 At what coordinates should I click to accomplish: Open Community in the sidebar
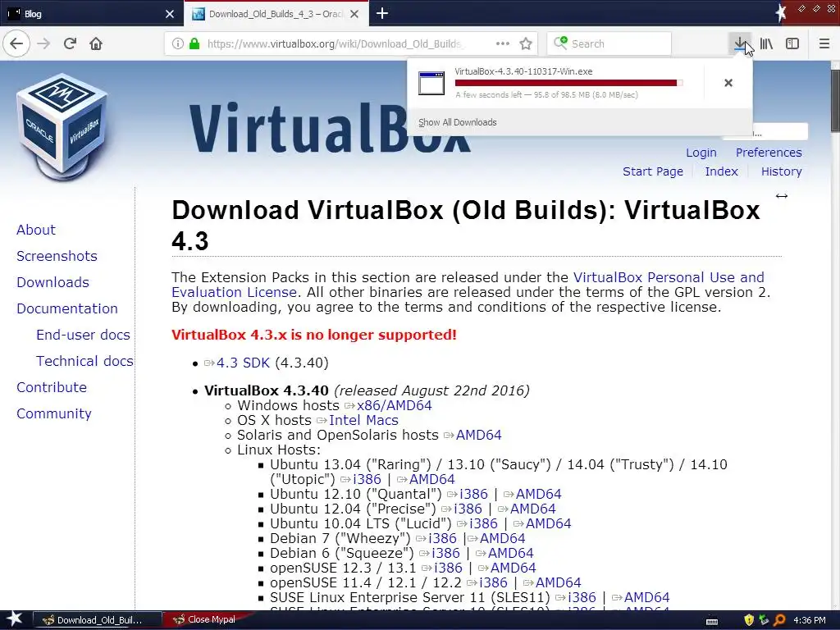click(54, 413)
